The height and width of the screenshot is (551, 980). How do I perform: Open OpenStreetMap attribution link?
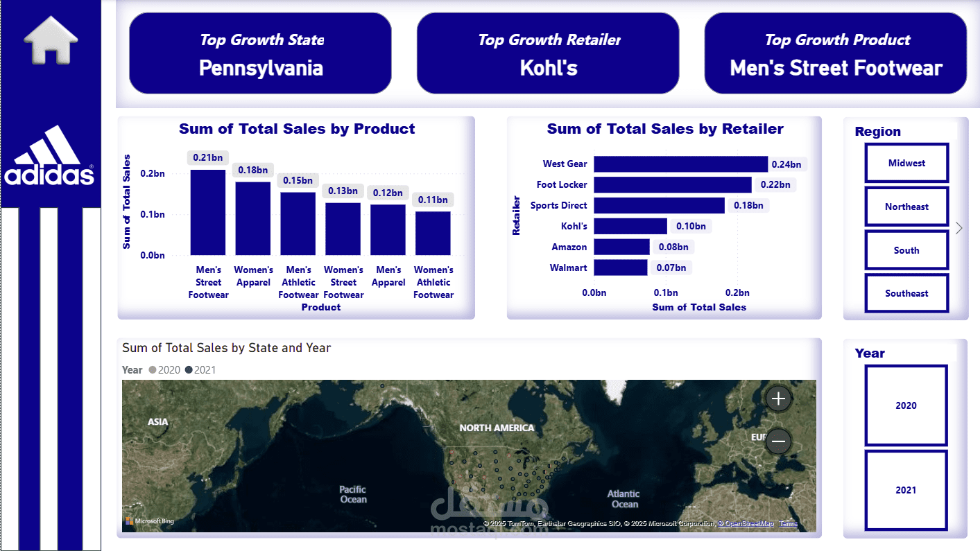click(x=746, y=523)
